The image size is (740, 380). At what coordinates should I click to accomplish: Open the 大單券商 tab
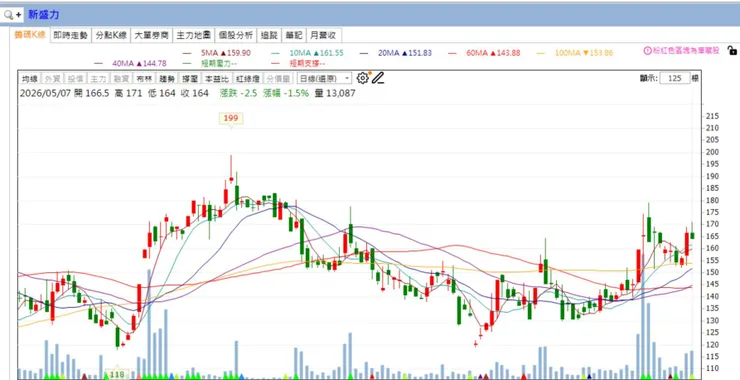tap(151, 35)
